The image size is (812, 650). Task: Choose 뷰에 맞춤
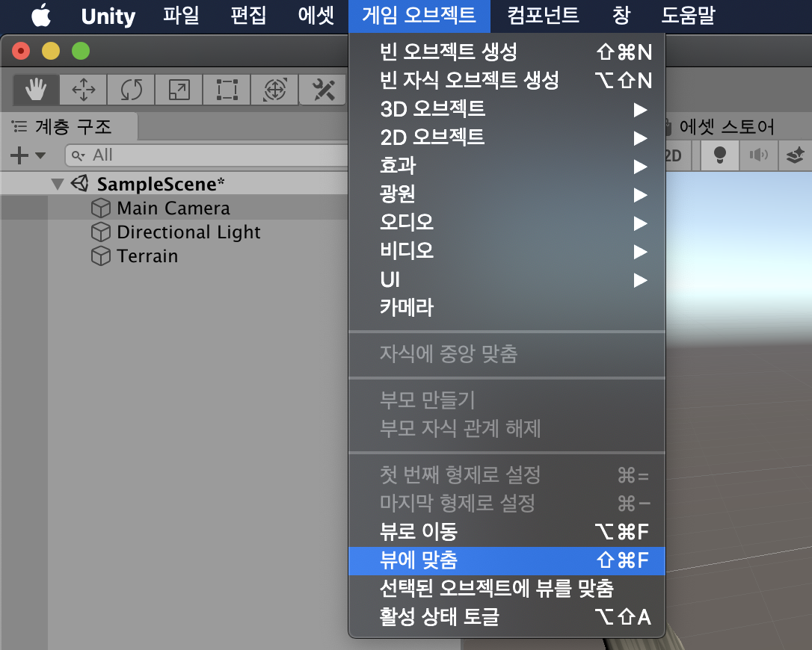pos(506,560)
